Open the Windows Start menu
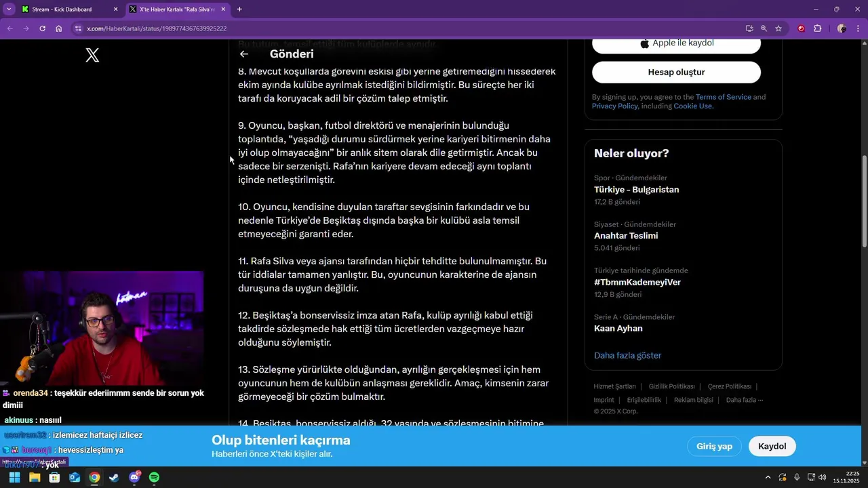 click(14, 477)
